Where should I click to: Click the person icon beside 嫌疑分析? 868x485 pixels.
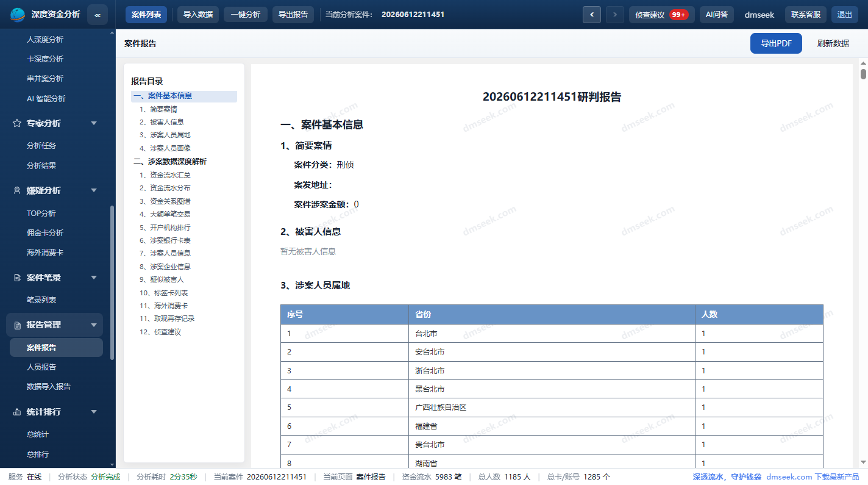(16, 190)
